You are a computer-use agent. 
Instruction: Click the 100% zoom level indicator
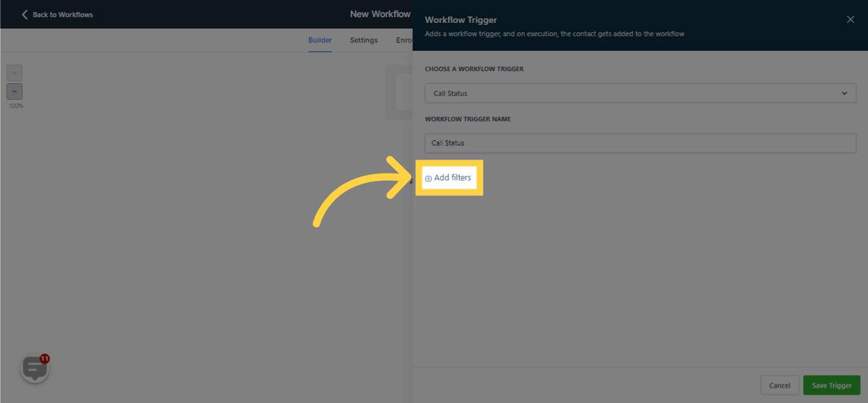(x=15, y=106)
